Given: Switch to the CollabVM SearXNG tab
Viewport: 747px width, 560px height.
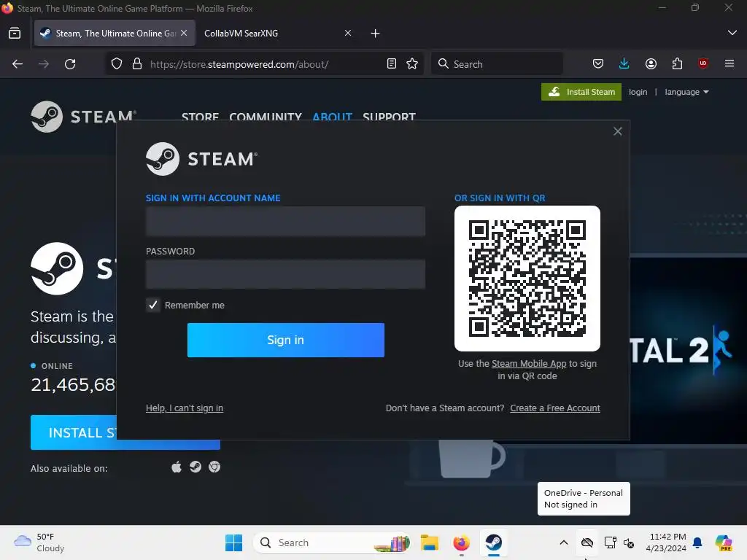Looking at the screenshot, I should (x=270, y=34).
